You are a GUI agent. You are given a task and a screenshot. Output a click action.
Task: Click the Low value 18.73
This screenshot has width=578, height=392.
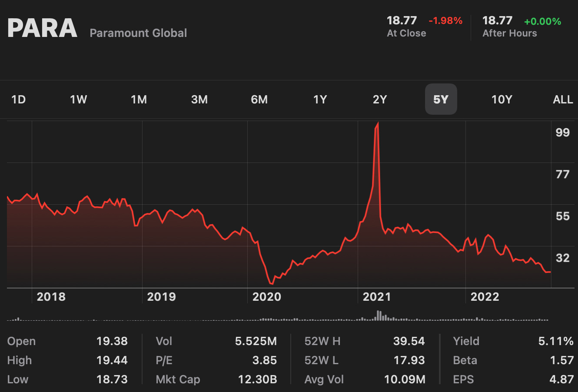pos(112,379)
